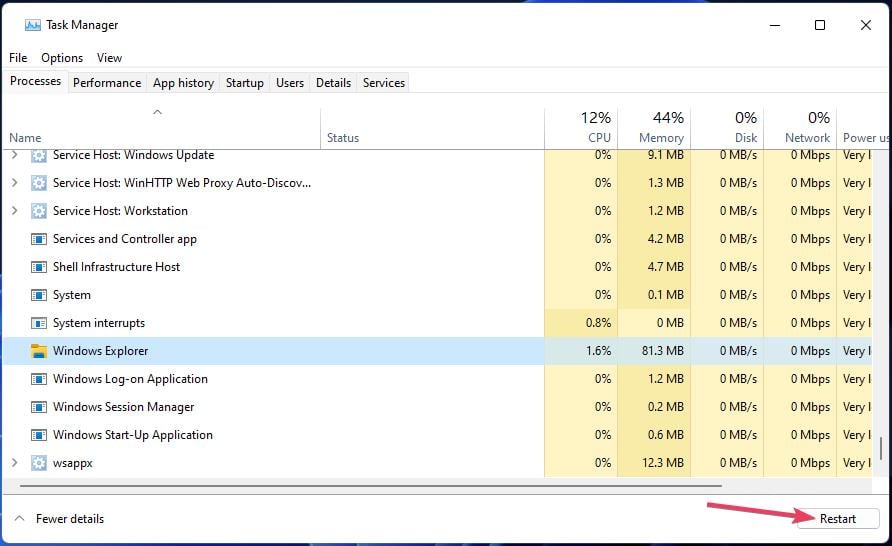
Task: Click the sort arrow above Name column
Action: (158, 112)
